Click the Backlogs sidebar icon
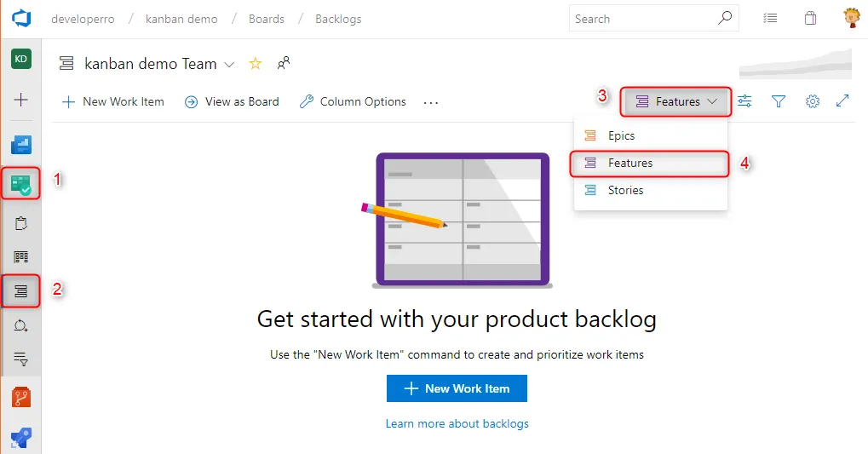Image resolution: width=868 pixels, height=454 pixels. (x=20, y=291)
